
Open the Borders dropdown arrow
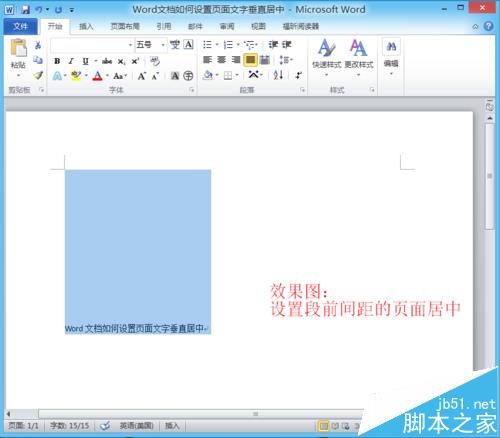tap(237, 75)
